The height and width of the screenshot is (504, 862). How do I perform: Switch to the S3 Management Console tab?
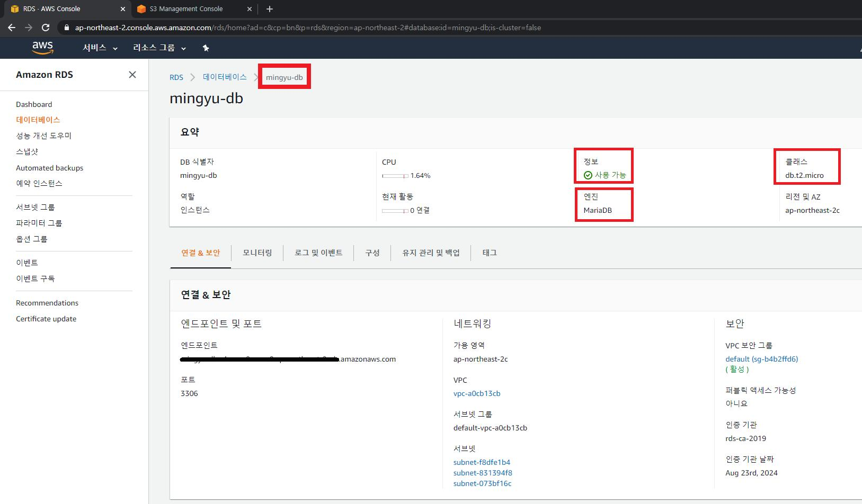(x=194, y=9)
